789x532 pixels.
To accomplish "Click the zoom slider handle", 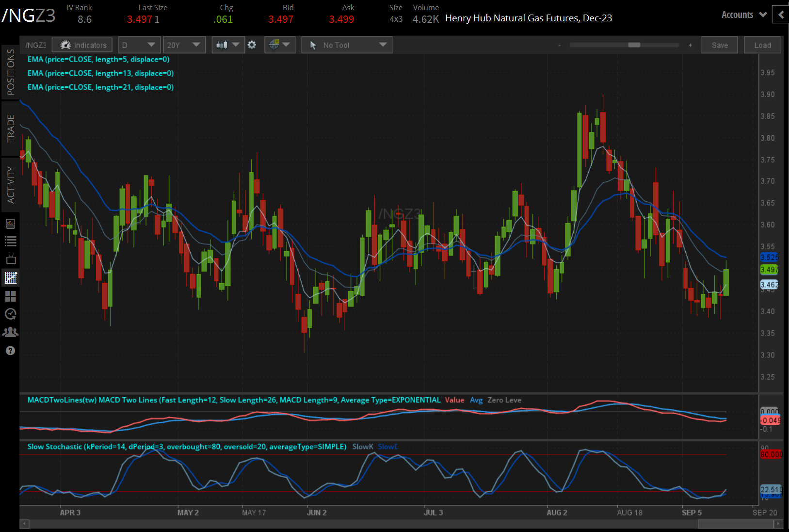I will pos(634,45).
